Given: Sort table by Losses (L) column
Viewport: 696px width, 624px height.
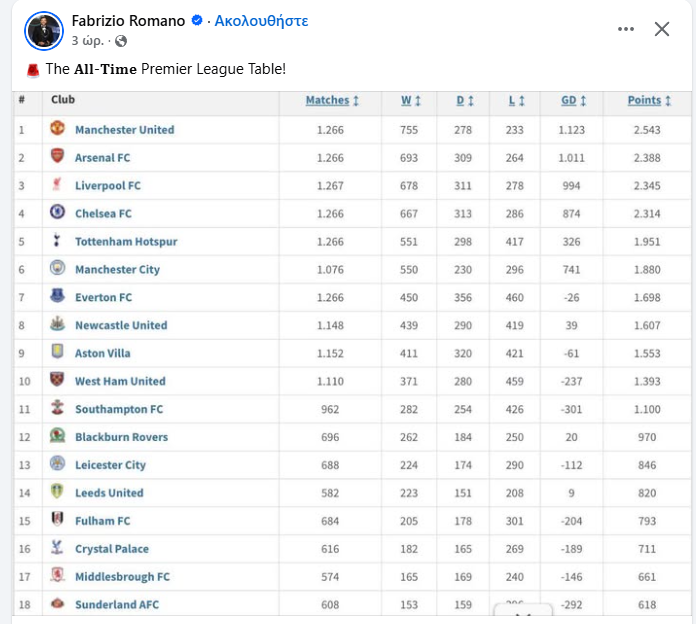Looking at the screenshot, I should pyautogui.click(x=516, y=100).
